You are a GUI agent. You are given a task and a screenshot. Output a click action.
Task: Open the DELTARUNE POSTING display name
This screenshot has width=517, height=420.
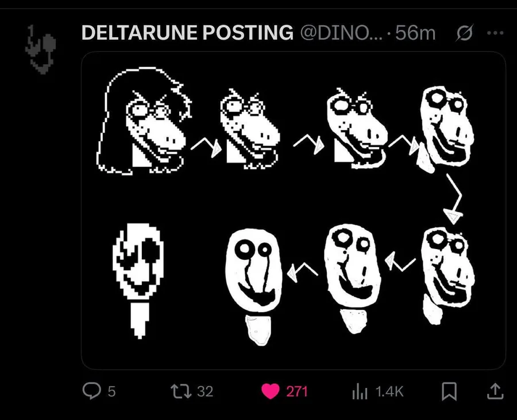pyautogui.click(x=187, y=33)
